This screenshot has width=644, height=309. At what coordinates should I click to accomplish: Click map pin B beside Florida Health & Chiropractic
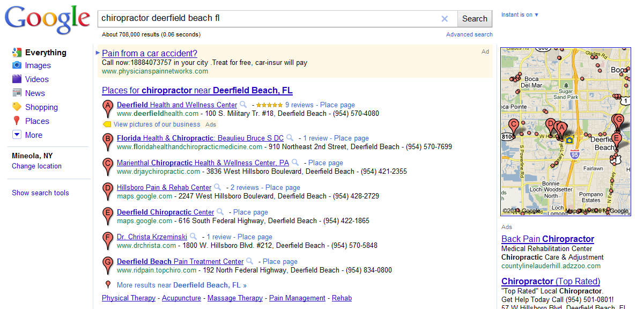[108, 142]
